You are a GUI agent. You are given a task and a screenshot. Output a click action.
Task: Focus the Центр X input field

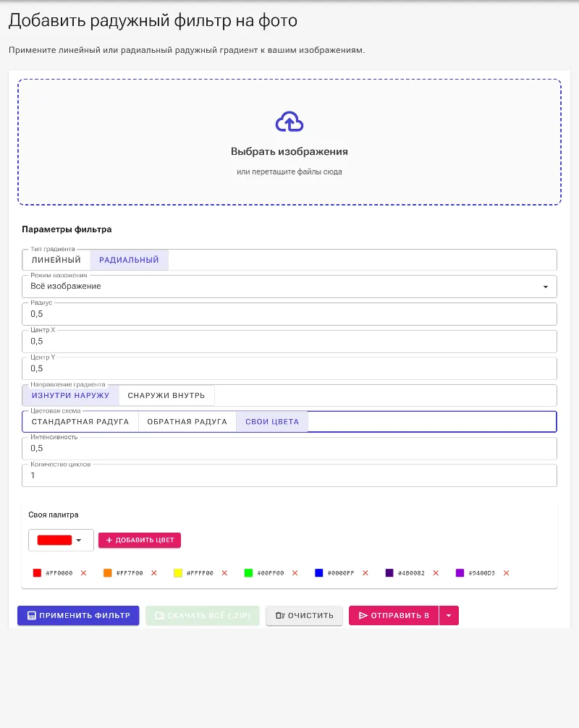click(289, 342)
